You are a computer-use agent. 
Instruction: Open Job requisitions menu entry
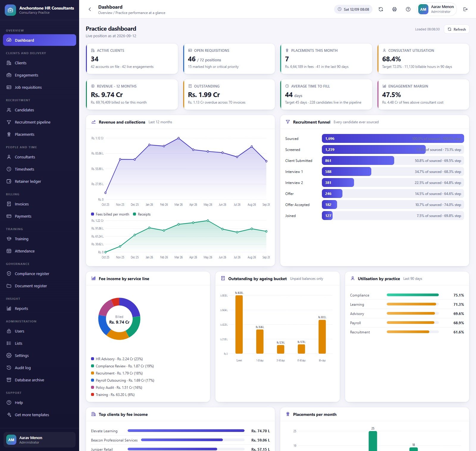click(x=40, y=87)
